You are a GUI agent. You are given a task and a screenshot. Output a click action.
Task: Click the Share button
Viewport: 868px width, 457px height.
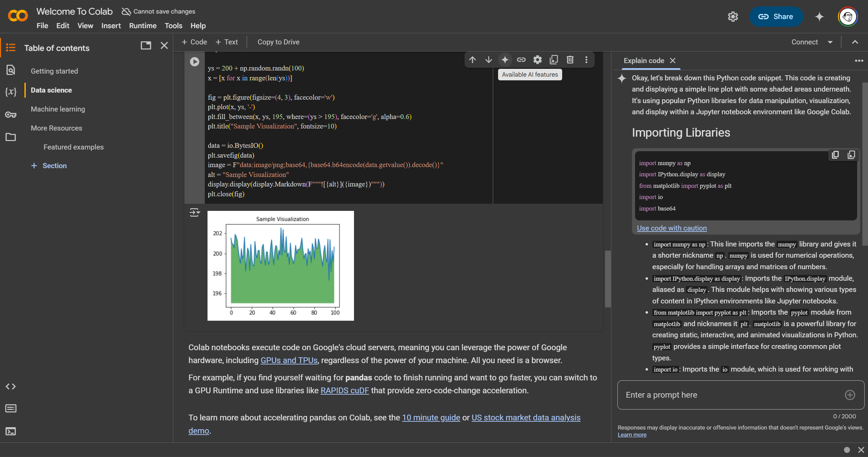[776, 17]
